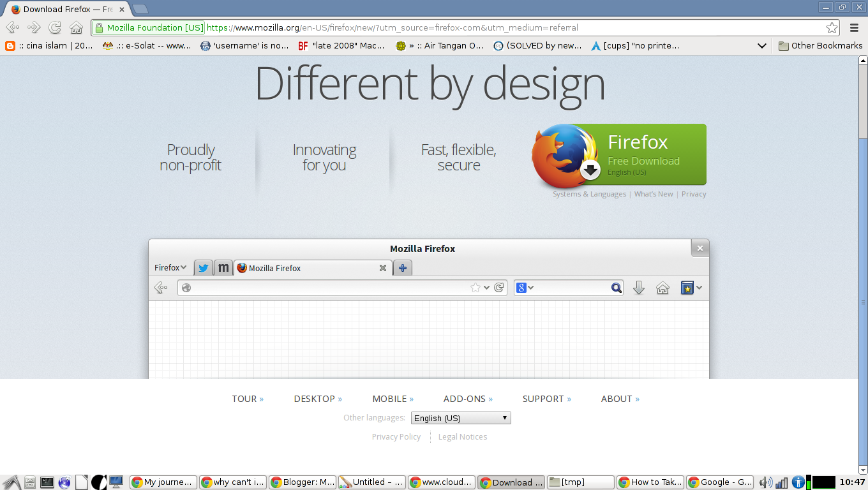The image size is (868, 490).
Task: Click the Twitter pinned tab in mockup
Action: [203, 268]
